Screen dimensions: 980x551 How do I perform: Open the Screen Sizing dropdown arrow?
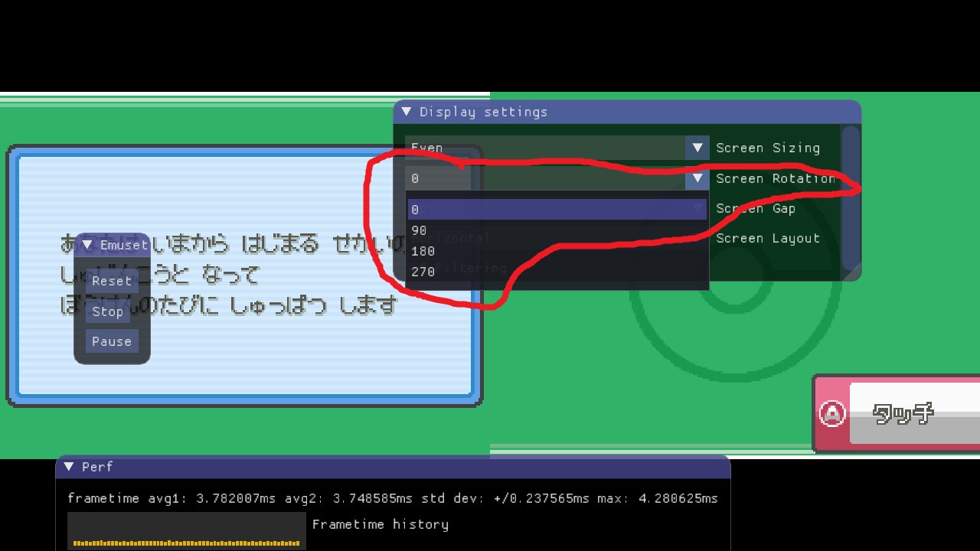(697, 148)
